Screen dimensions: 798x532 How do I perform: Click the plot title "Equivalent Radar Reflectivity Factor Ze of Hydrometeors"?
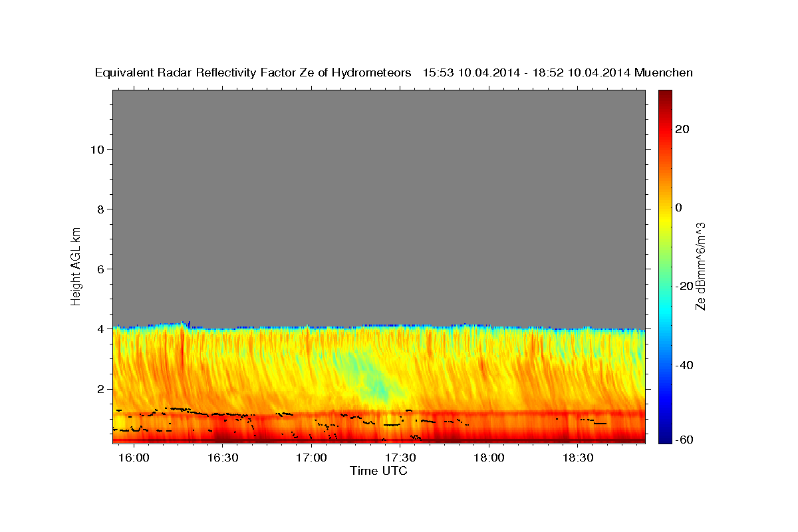(x=253, y=73)
